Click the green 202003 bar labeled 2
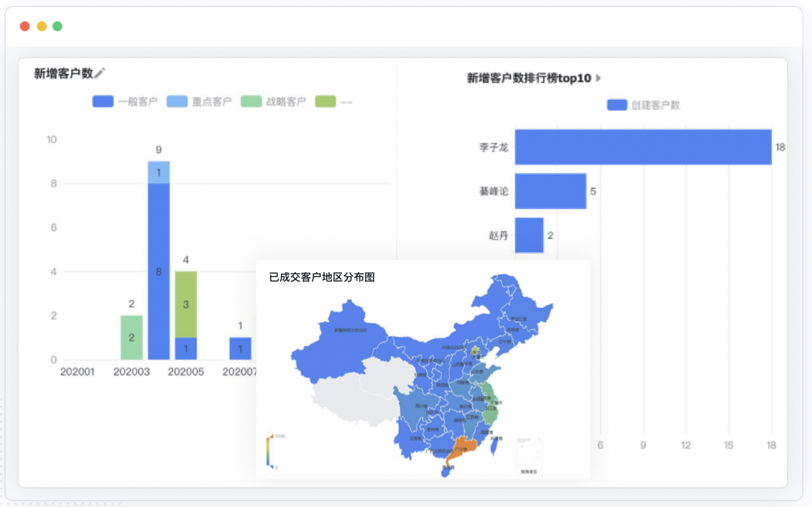The width and height of the screenshot is (812, 507). pyautogui.click(x=132, y=338)
